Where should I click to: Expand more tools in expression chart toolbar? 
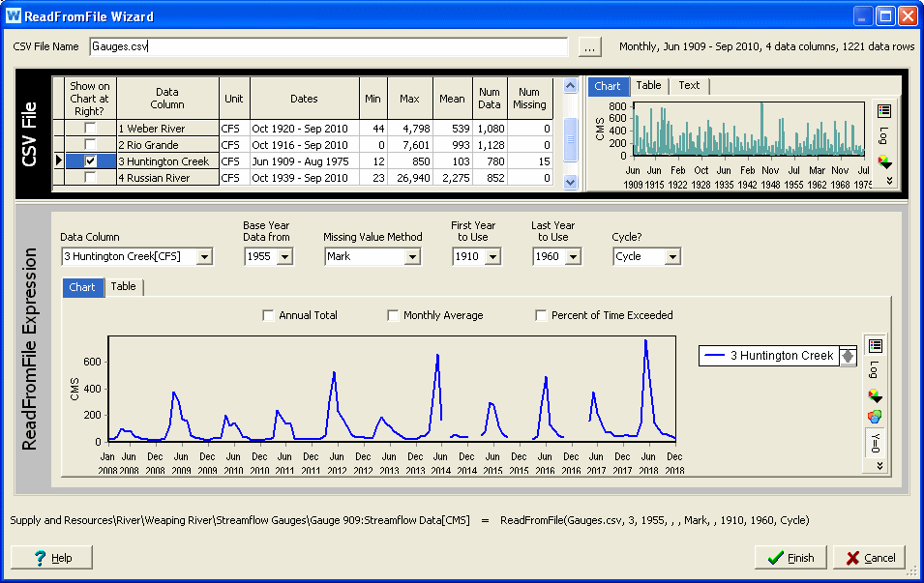coord(879,465)
